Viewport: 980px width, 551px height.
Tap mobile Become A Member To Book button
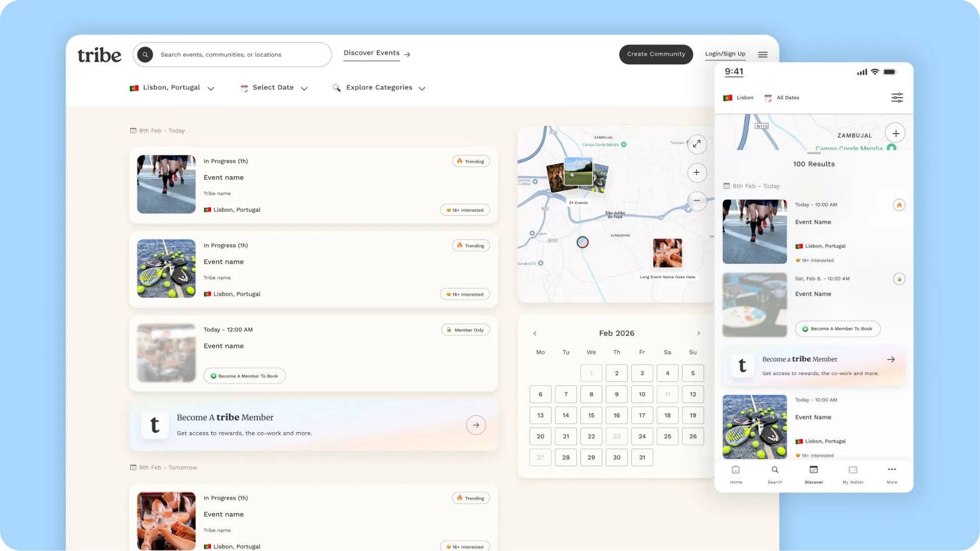coord(838,329)
